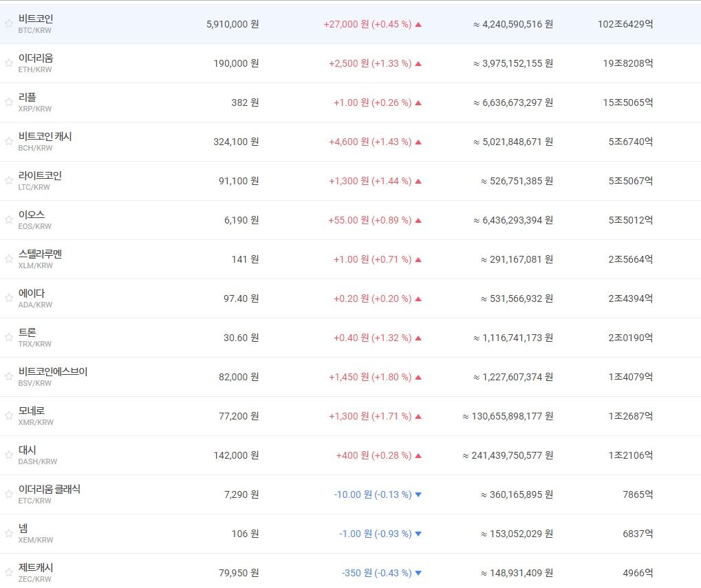Click the 5,910,000 원 price
This screenshot has width=701, height=588.
coord(233,24)
